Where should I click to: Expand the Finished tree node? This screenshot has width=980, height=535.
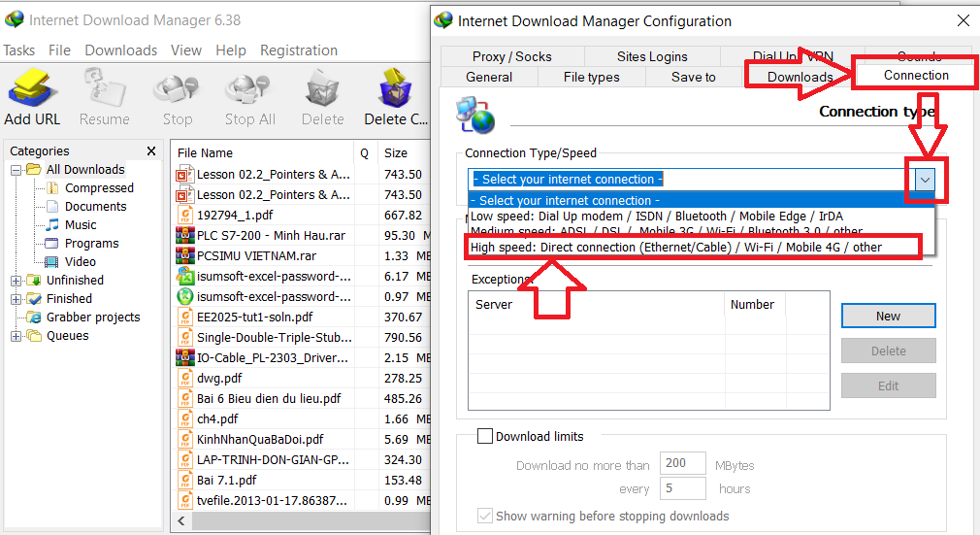(16, 299)
